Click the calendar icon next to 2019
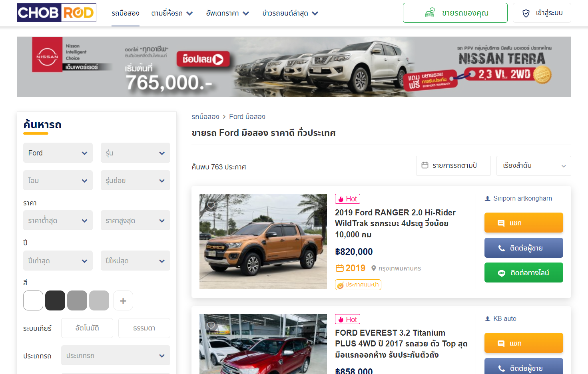The height and width of the screenshot is (374, 588). pos(340,268)
